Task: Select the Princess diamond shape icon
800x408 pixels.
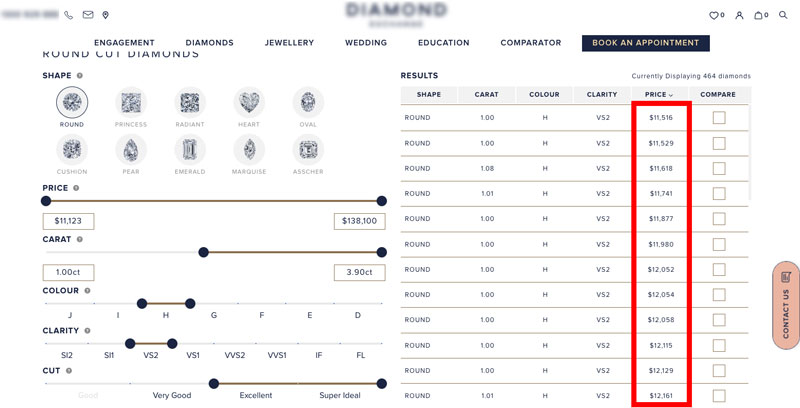Action: coord(131,103)
